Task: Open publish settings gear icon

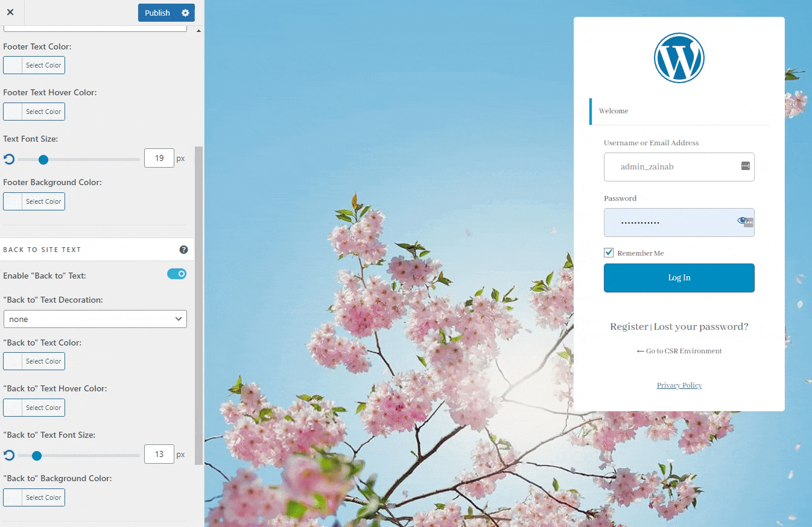Action: click(185, 13)
